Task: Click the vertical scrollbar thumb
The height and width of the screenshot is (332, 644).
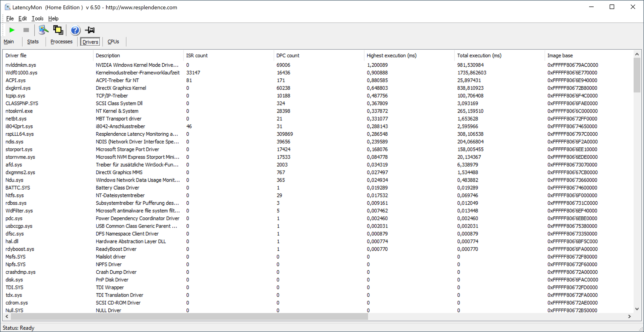Action: coord(637,75)
